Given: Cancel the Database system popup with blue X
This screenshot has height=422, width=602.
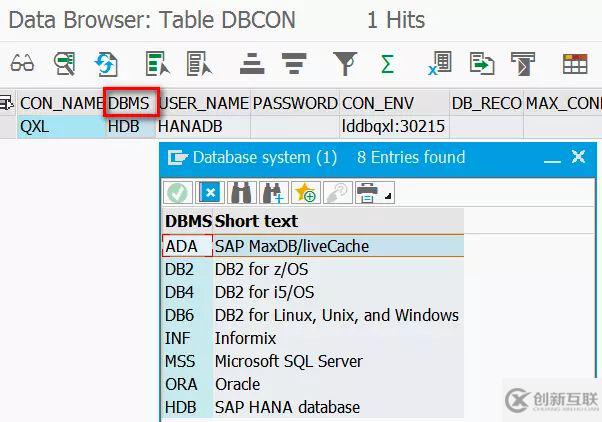Looking at the screenshot, I should click(x=210, y=193).
